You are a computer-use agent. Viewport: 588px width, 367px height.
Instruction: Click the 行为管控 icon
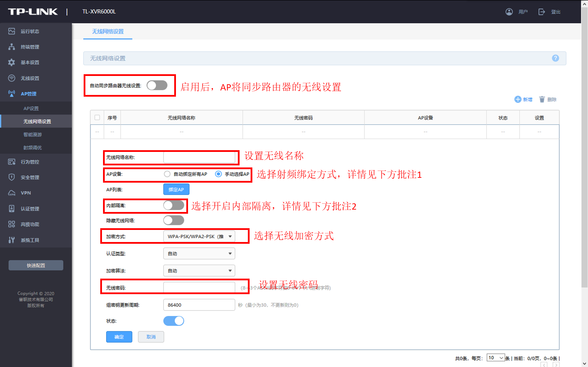click(12, 162)
